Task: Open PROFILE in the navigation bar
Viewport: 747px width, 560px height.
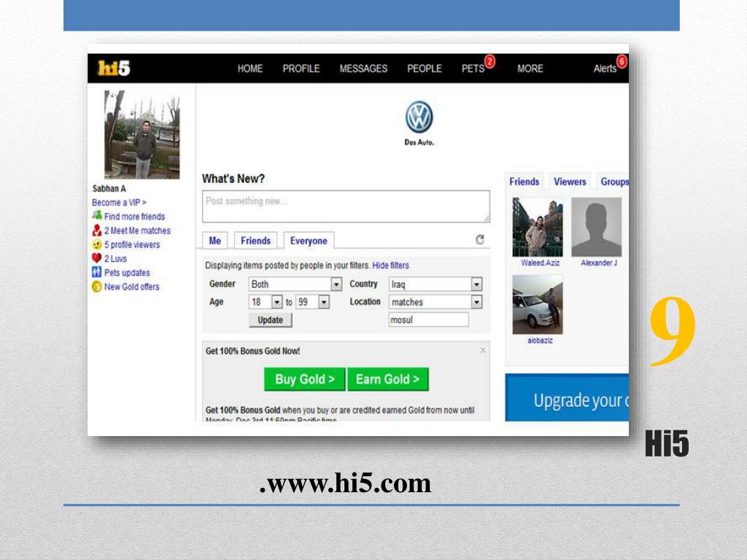Action: 301,69
